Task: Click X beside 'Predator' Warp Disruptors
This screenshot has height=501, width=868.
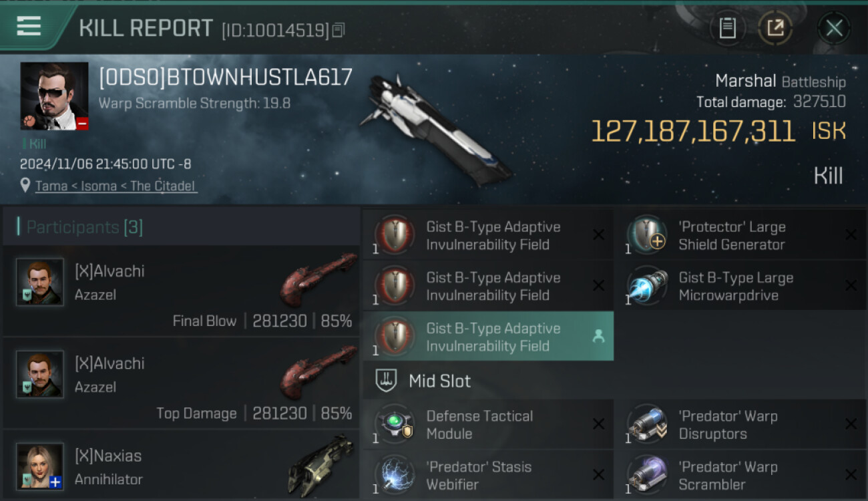Action: [x=851, y=424]
